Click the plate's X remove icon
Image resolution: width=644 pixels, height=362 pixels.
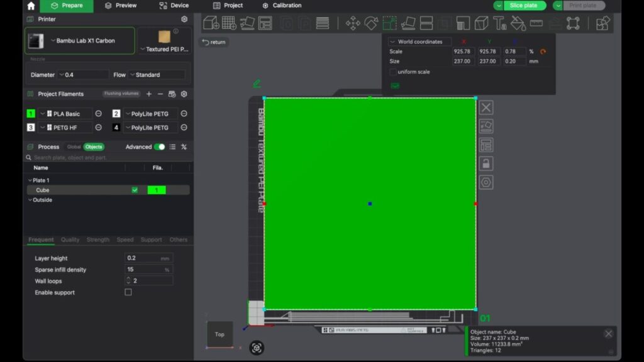[486, 107]
